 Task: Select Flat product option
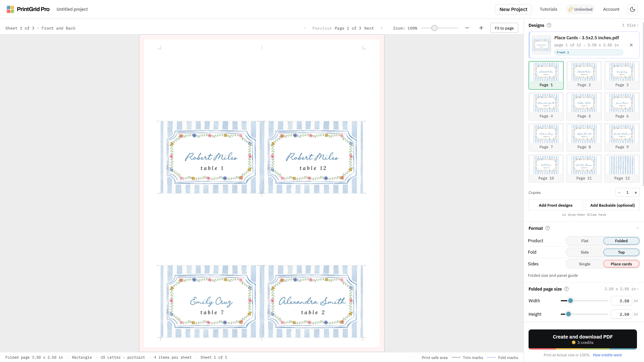(585, 241)
